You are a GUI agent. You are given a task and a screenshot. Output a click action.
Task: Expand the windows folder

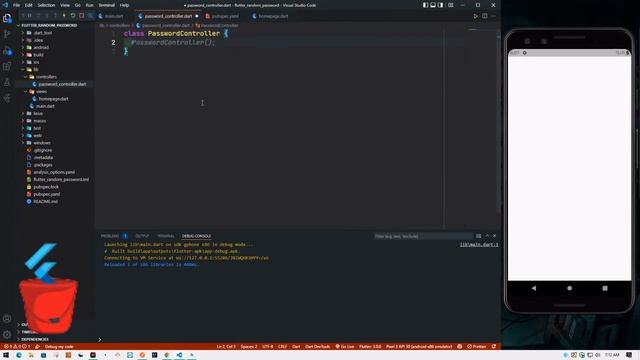42,143
